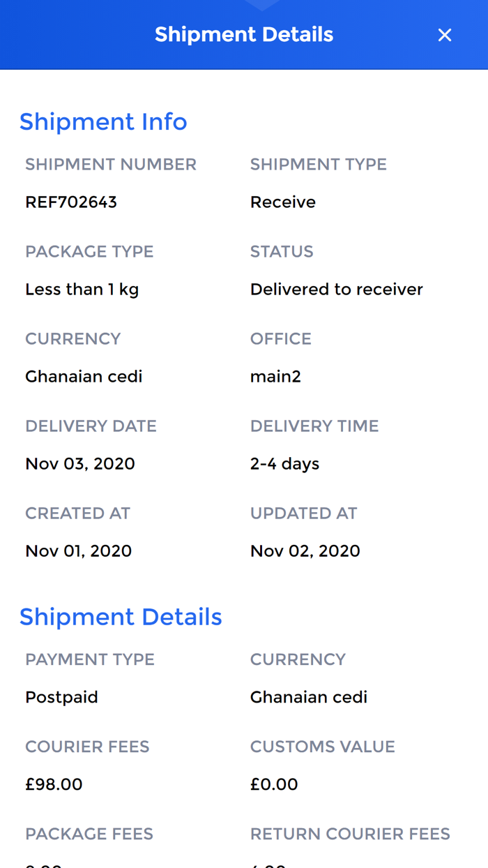Click the Shipment Details section heading
Image resolution: width=488 pixels, height=868 pixels.
click(x=121, y=617)
